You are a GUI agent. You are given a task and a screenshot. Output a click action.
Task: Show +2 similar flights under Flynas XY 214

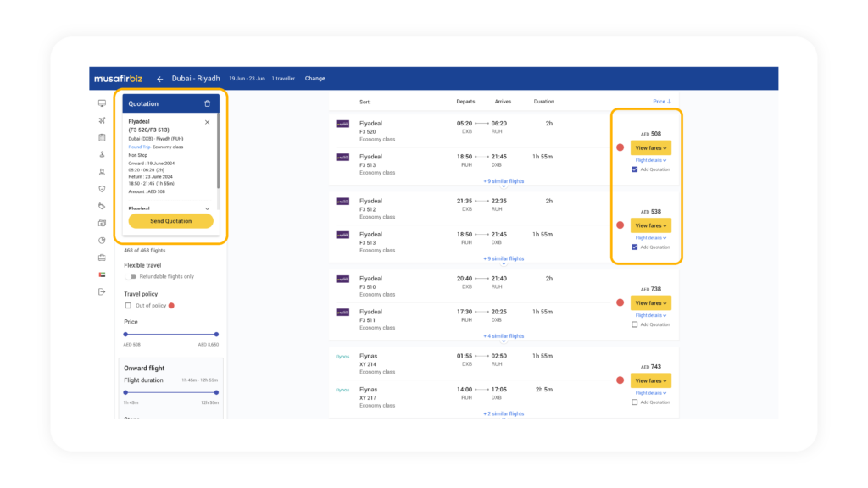click(504, 413)
